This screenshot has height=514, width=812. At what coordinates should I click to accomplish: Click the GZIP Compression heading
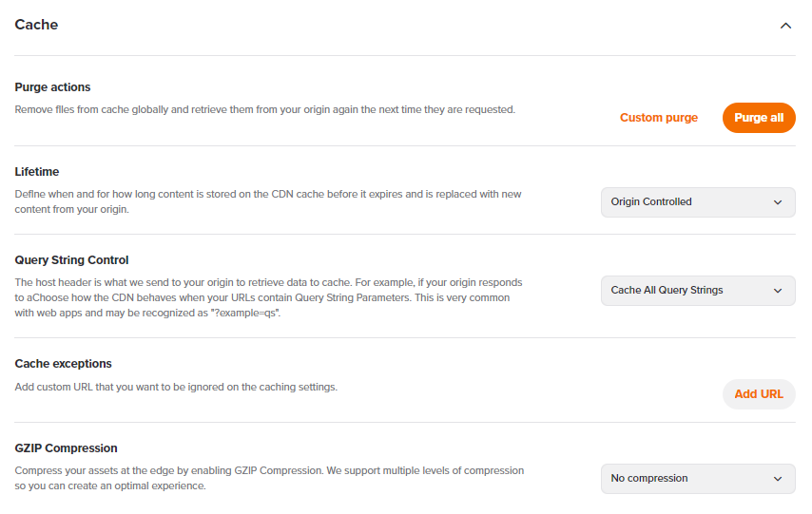point(66,448)
